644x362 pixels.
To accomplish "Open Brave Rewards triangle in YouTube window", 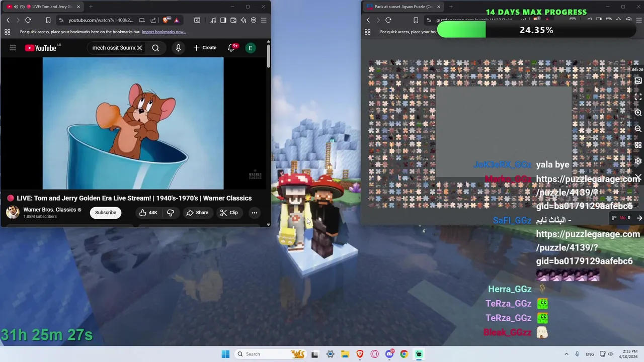I will [177, 20].
